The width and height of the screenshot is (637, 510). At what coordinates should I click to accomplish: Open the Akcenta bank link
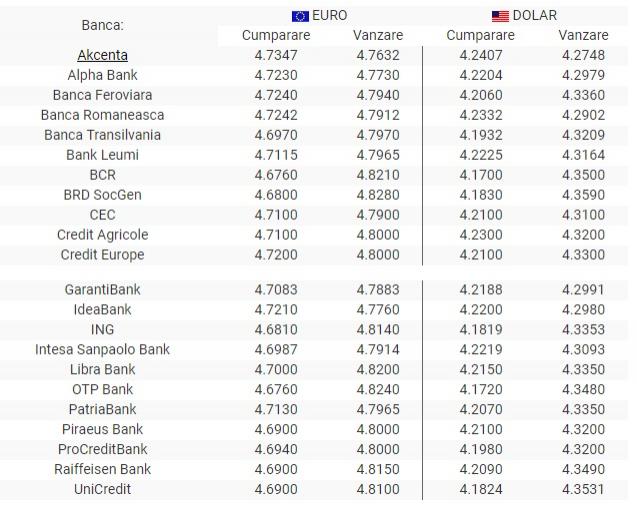(103, 55)
